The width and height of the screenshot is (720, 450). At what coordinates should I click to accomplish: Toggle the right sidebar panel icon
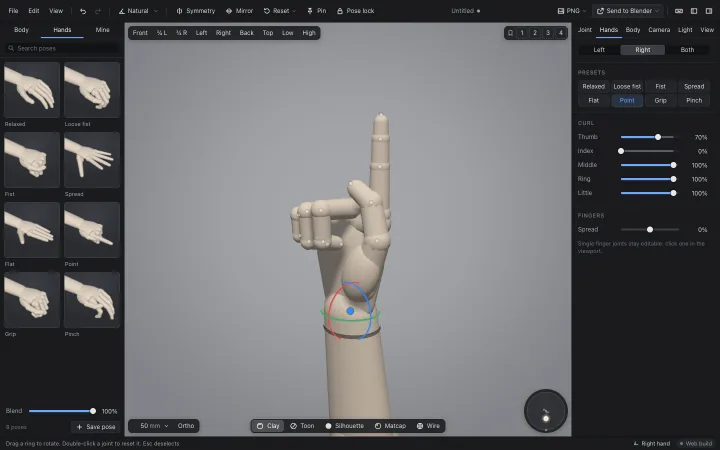tap(709, 11)
